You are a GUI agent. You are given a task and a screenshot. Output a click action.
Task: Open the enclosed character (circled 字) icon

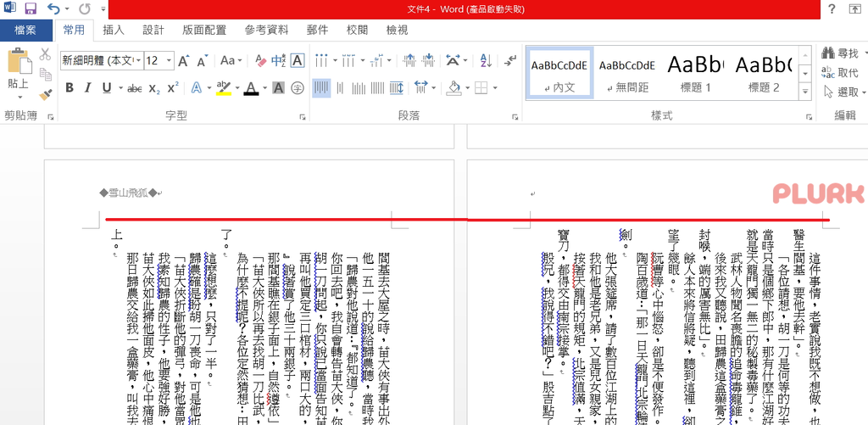coord(298,87)
